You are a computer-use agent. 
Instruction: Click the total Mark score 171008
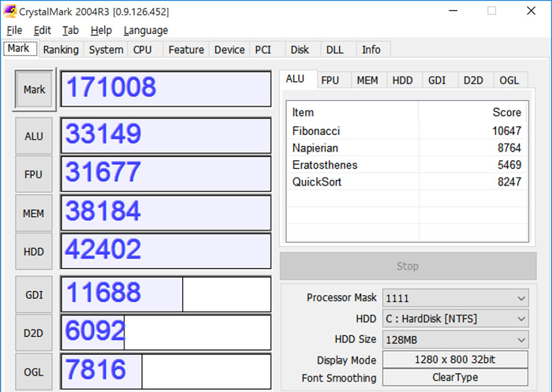(166, 89)
